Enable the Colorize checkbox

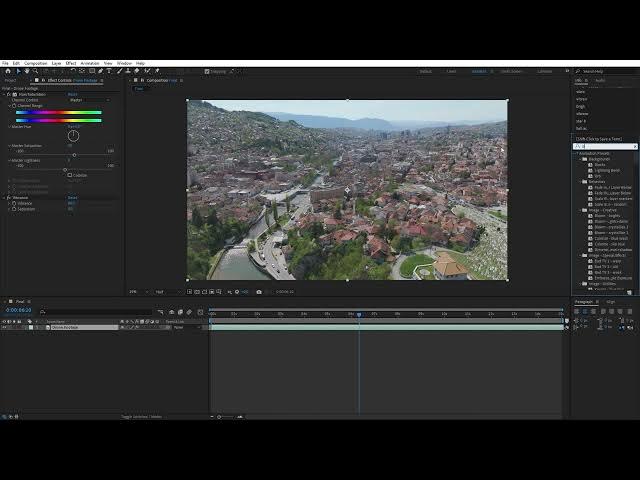pos(70,175)
